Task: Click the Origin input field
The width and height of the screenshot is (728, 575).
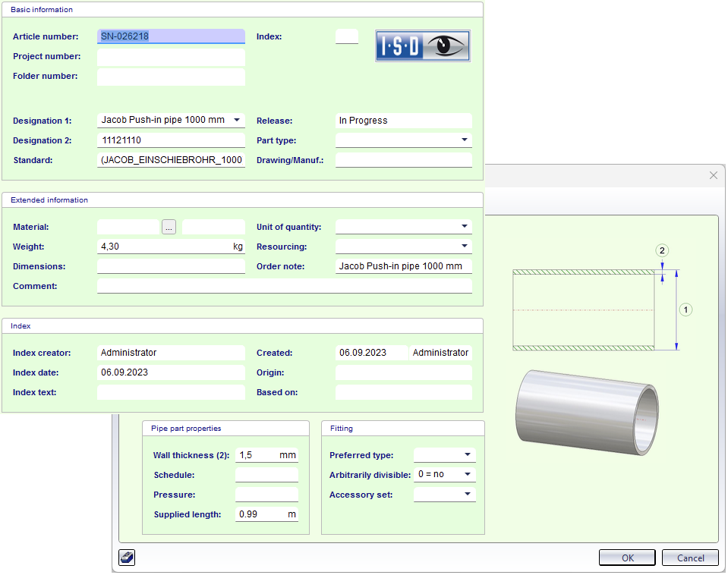Action: 403,372
